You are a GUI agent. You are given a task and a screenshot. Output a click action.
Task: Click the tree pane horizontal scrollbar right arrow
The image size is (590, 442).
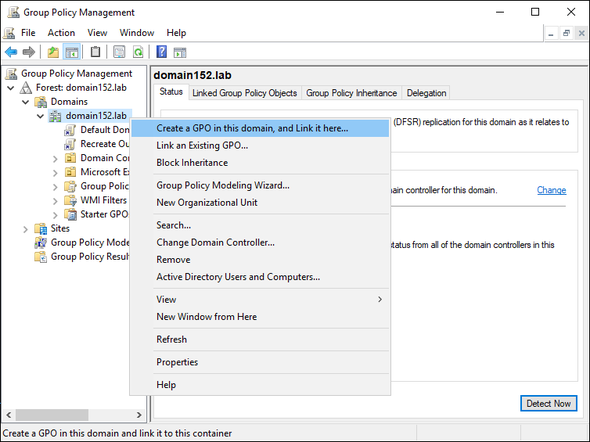(x=139, y=415)
